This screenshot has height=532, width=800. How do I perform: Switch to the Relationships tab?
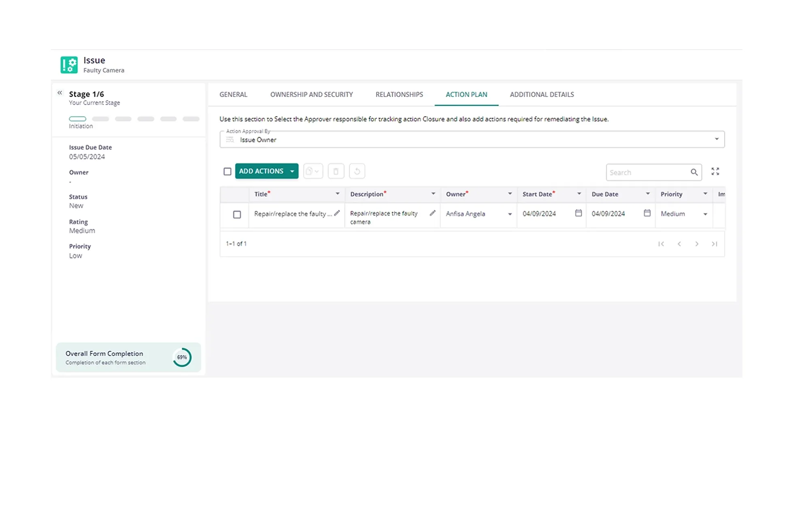[x=399, y=94]
